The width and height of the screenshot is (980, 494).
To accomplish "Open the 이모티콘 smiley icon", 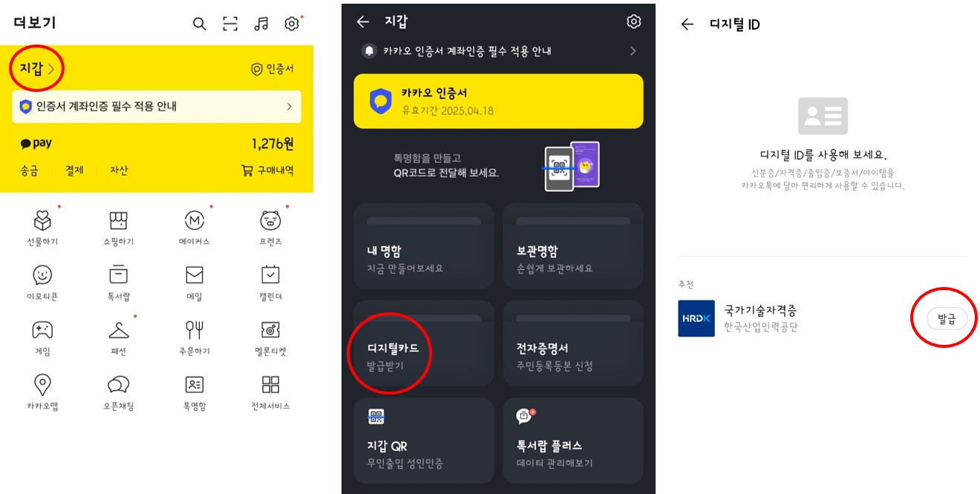I will tap(42, 275).
